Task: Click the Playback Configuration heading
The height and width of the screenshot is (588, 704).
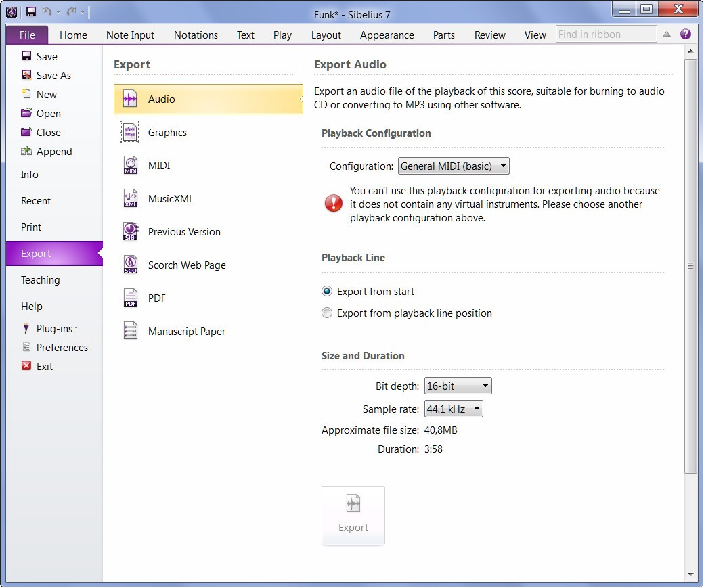Action: tap(376, 133)
